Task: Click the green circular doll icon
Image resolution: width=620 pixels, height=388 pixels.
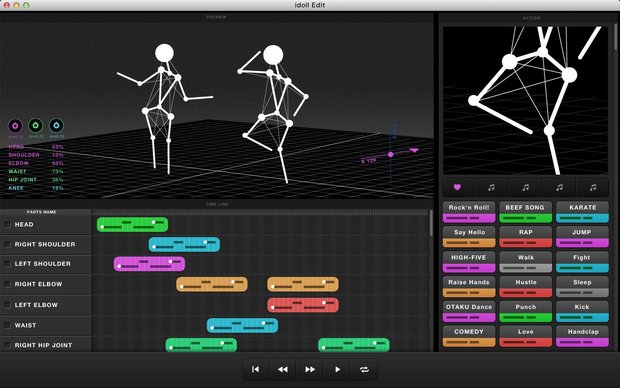Action: (x=36, y=125)
